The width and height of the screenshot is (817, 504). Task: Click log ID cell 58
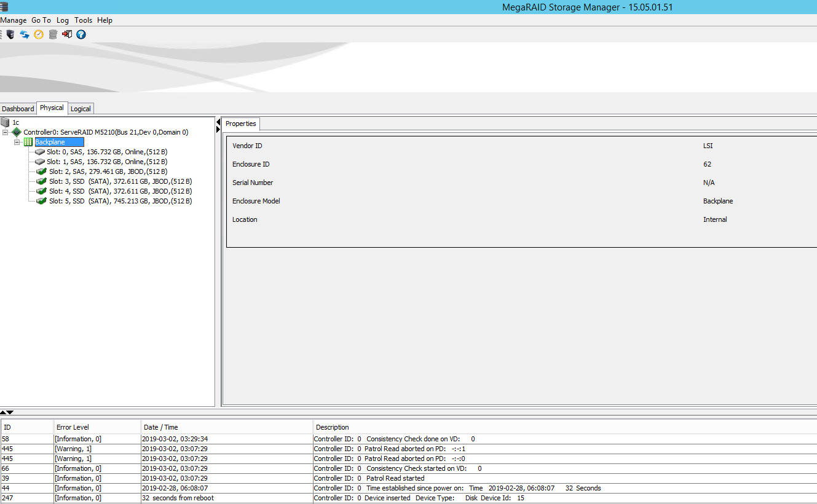pos(27,439)
